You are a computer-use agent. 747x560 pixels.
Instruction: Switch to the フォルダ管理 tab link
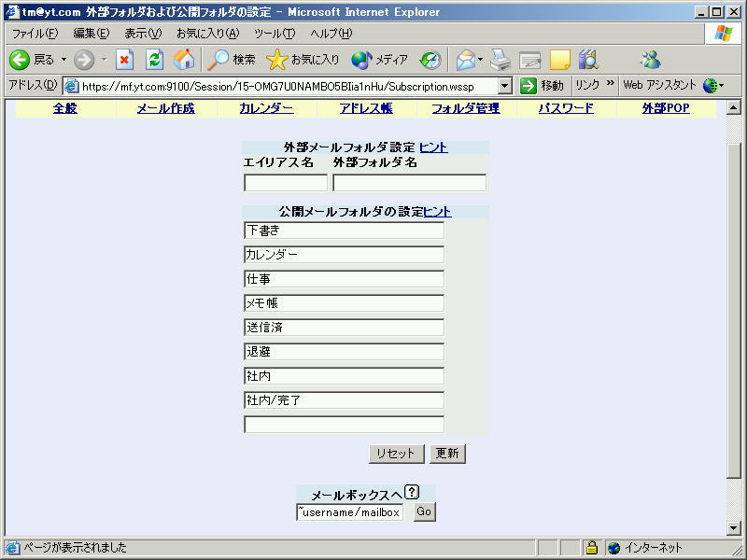(x=465, y=108)
